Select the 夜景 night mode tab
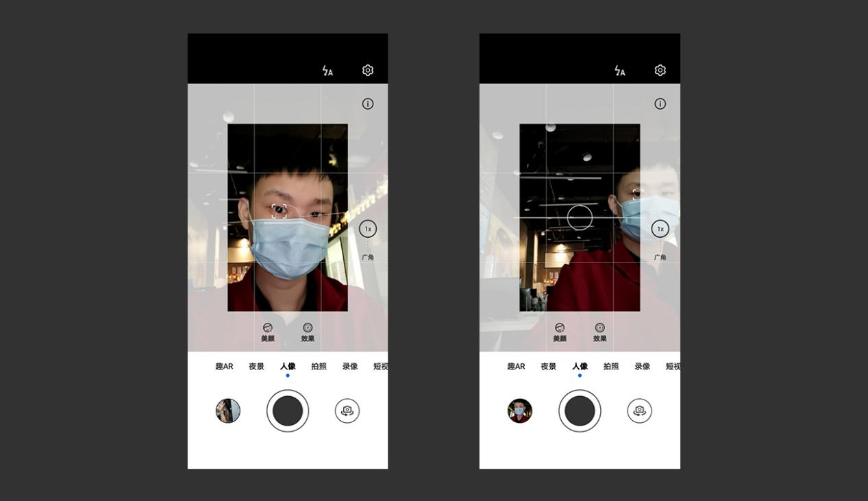The width and height of the screenshot is (868, 501). [x=256, y=365]
